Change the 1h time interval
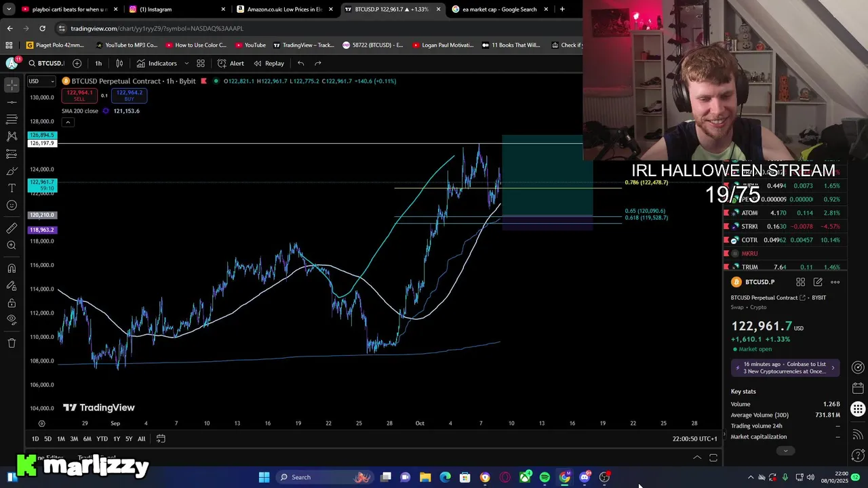Viewport: 868px width, 488px height. coord(98,63)
